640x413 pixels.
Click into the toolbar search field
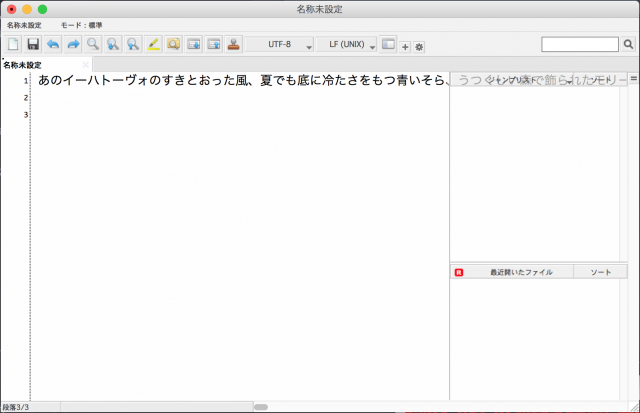(580, 45)
